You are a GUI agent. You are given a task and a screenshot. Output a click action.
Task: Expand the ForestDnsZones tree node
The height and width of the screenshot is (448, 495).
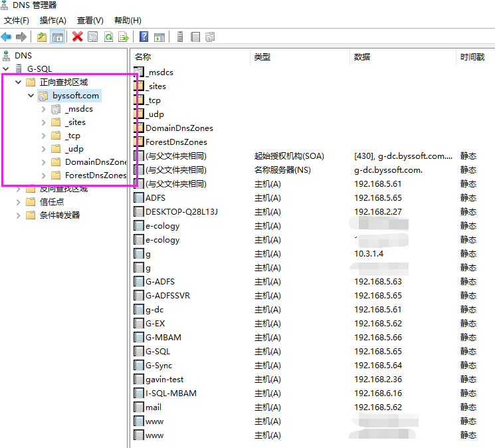tap(44, 175)
